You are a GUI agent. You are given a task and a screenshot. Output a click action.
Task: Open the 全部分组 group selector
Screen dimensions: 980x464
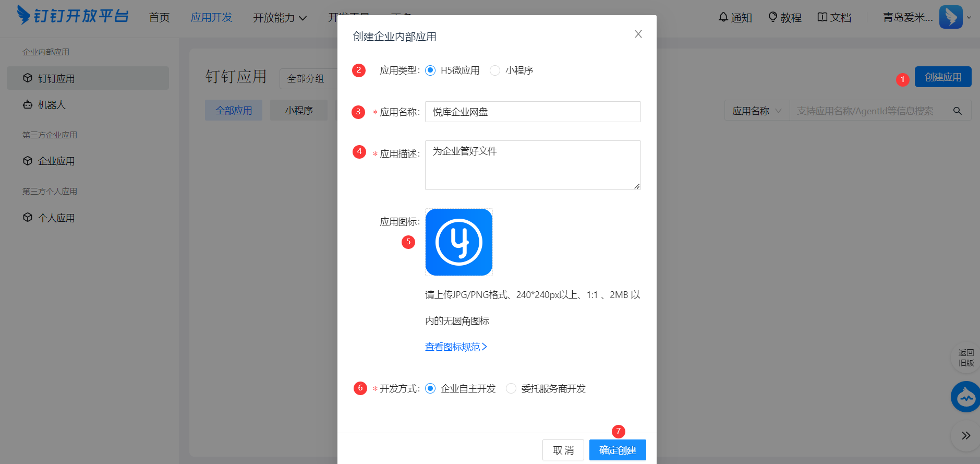[308, 78]
